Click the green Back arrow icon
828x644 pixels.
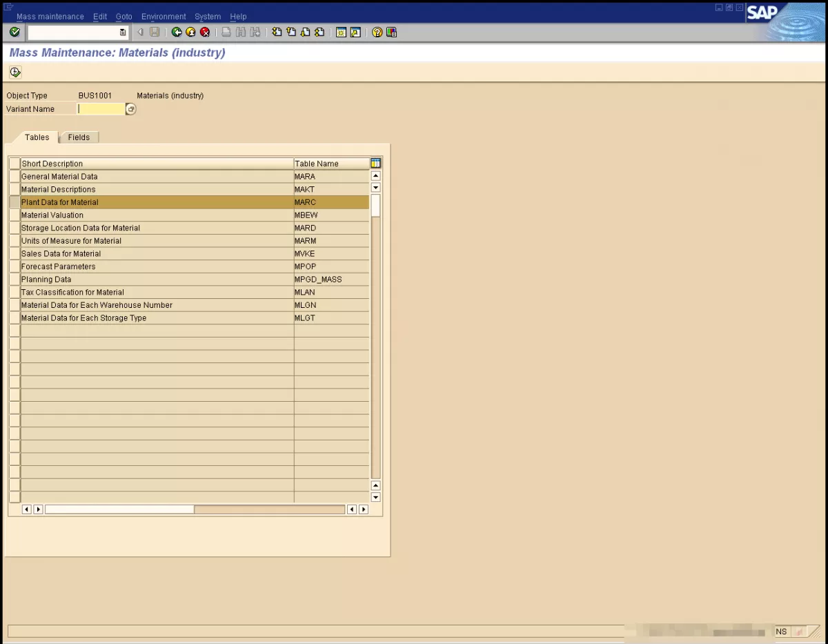pos(177,32)
